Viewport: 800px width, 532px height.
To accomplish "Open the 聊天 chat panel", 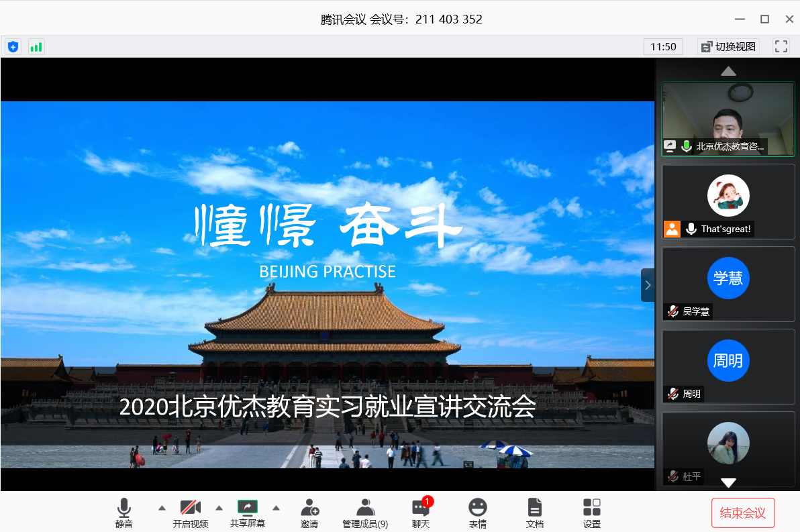I will coord(421,513).
